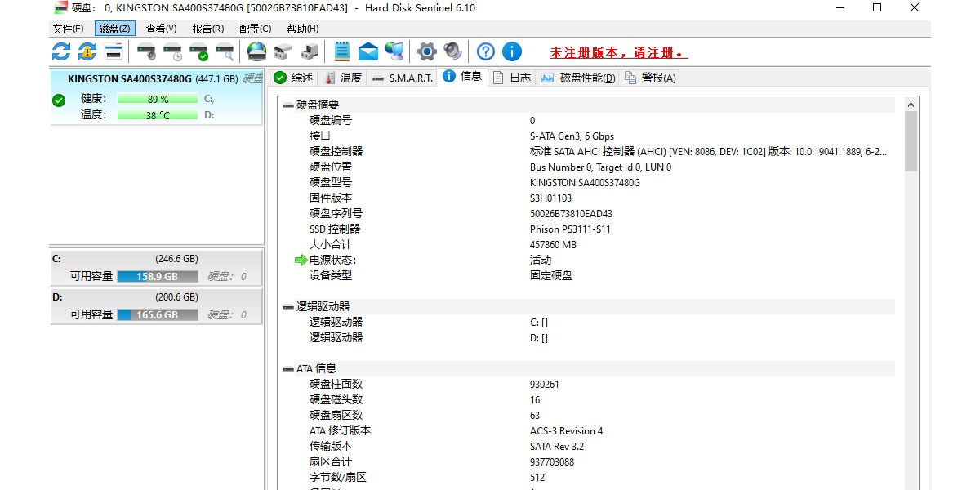Click the envelope email report icon

click(x=368, y=52)
